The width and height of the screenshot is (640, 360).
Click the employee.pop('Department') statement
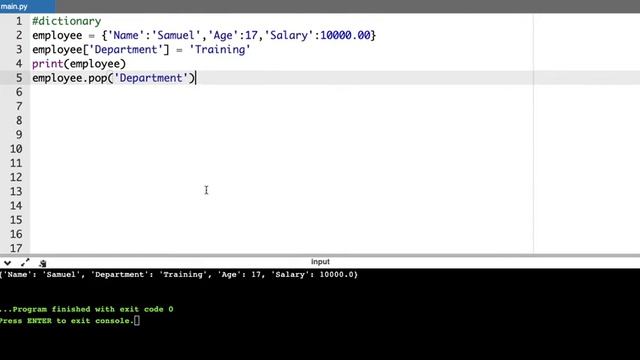[113, 78]
